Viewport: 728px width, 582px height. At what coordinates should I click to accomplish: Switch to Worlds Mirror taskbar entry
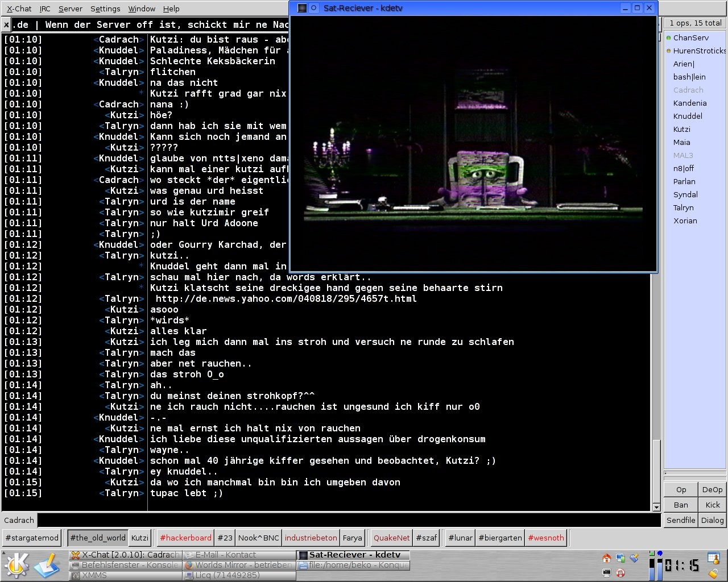coord(239,565)
